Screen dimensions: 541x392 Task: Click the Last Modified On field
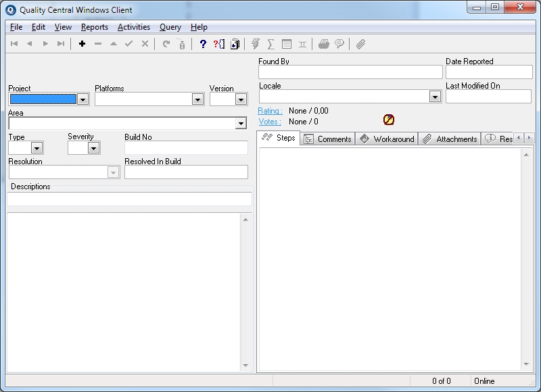(488, 97)
